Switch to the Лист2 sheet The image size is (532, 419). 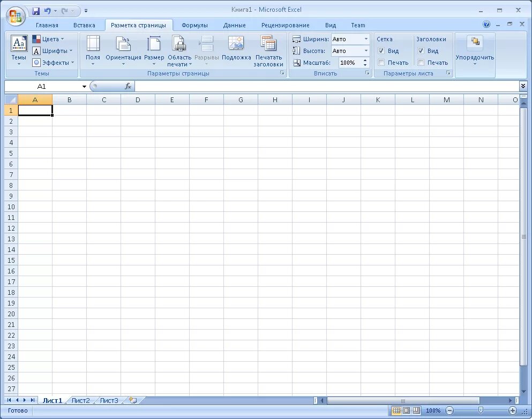[x=80, y=400]
